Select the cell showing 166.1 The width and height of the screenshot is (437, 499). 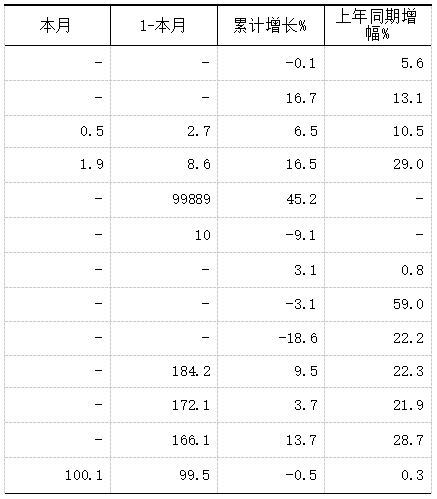click(x=164, y=440)
